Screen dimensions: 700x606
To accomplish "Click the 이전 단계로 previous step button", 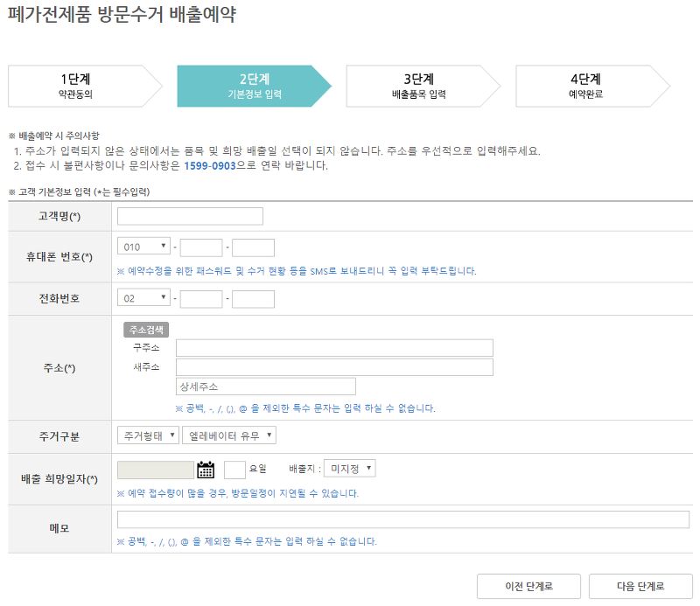I will click(528, 587).
